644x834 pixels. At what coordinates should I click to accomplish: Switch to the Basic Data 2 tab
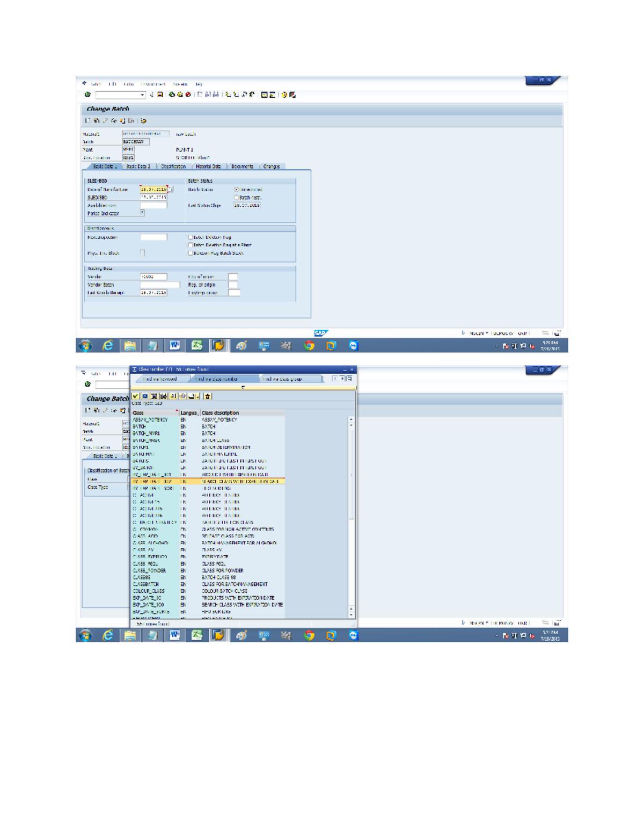click(x=138, y=166)
